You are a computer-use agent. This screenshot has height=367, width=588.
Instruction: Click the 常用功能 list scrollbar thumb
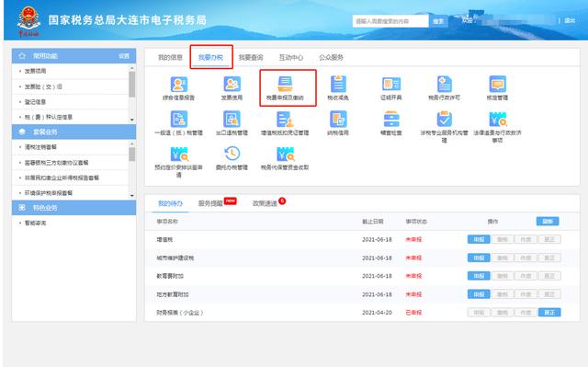[x=132, y=84]
